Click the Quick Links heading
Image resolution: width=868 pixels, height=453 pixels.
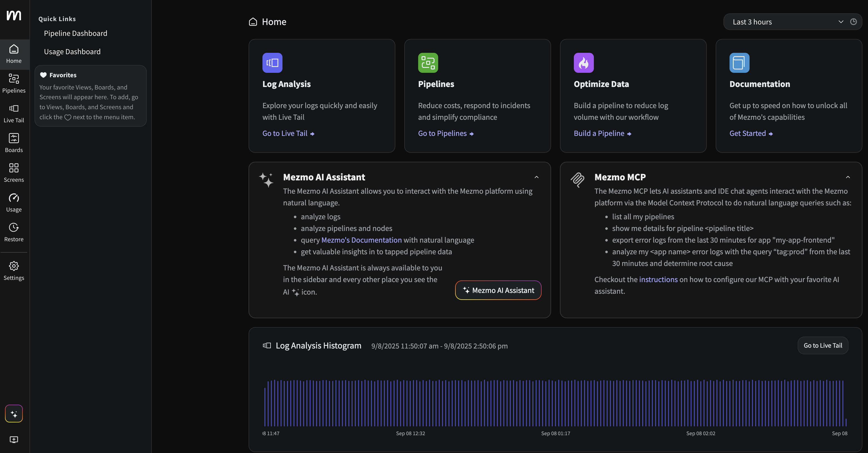coord(57,19)
